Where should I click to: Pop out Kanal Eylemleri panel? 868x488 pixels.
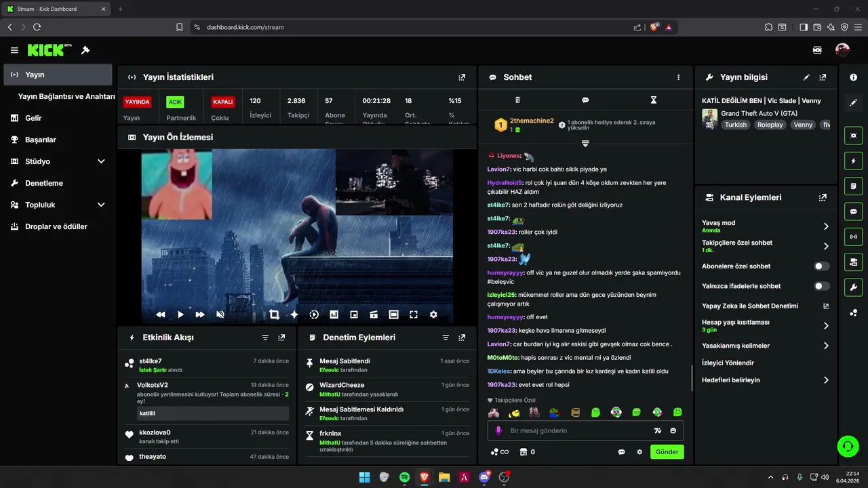pyautogui.click(x=823, y=197)
